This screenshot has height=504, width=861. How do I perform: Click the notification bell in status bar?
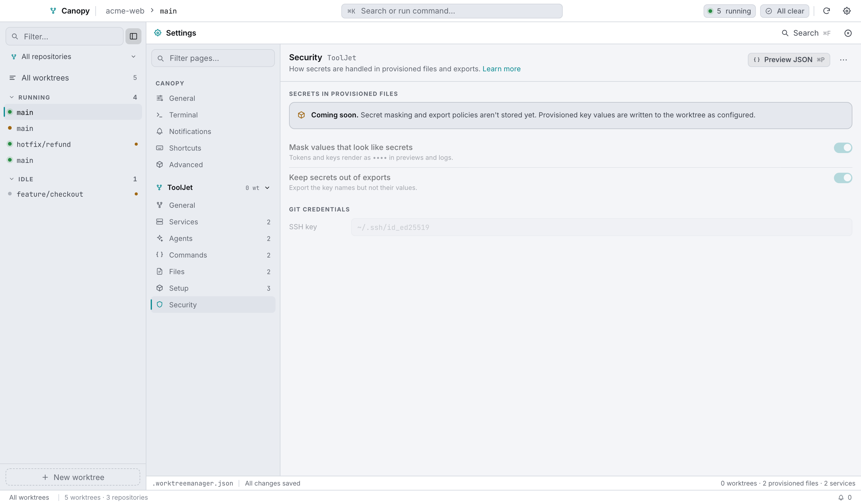841,497
